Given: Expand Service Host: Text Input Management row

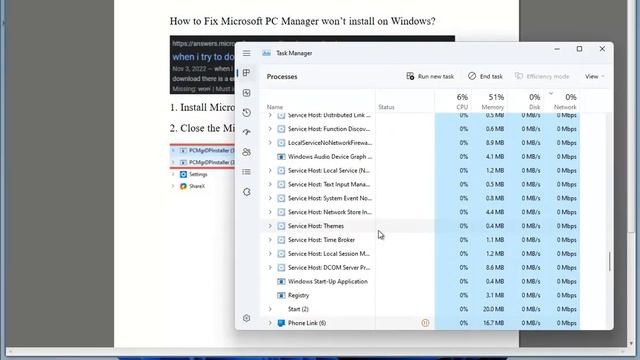Looking at the screenshot, I should click(x=270, y=184).
